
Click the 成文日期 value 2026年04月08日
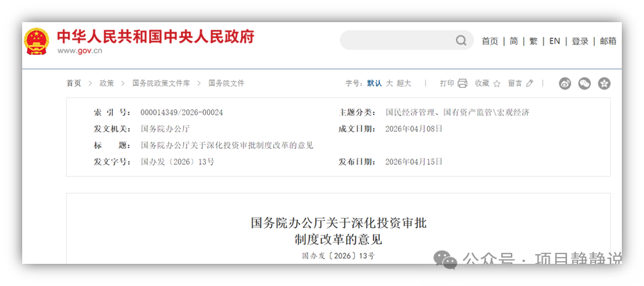pos(414,129)
